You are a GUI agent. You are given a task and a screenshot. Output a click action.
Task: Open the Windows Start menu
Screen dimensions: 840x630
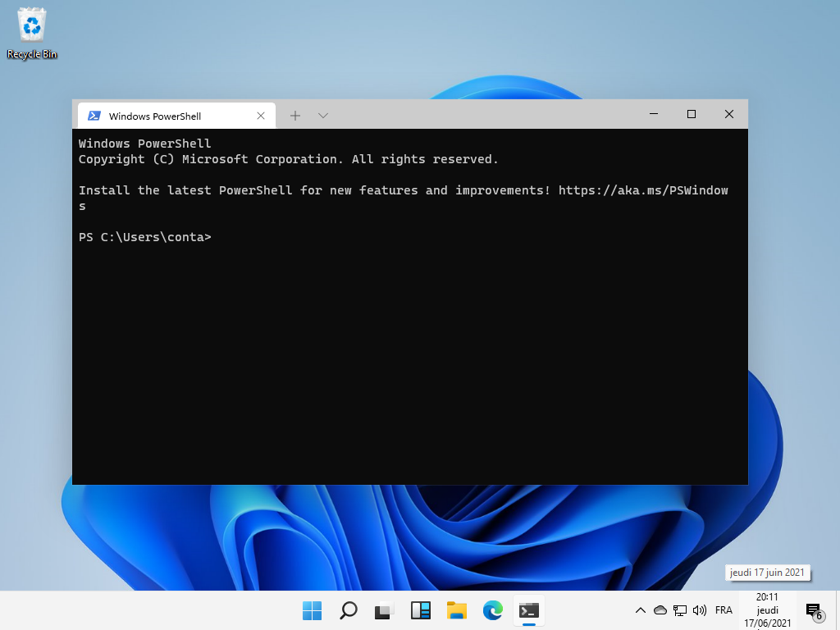312,610
